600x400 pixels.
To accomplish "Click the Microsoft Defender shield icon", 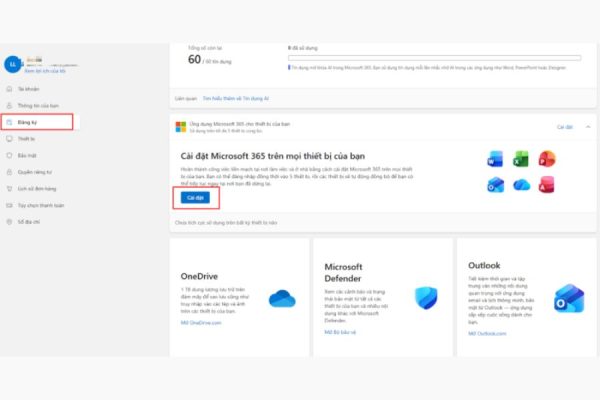I will pos(426,298).
